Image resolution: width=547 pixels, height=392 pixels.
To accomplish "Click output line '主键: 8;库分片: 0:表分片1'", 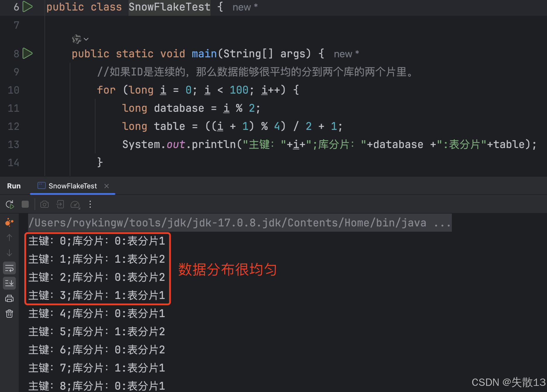I will [x=97, y=386].
